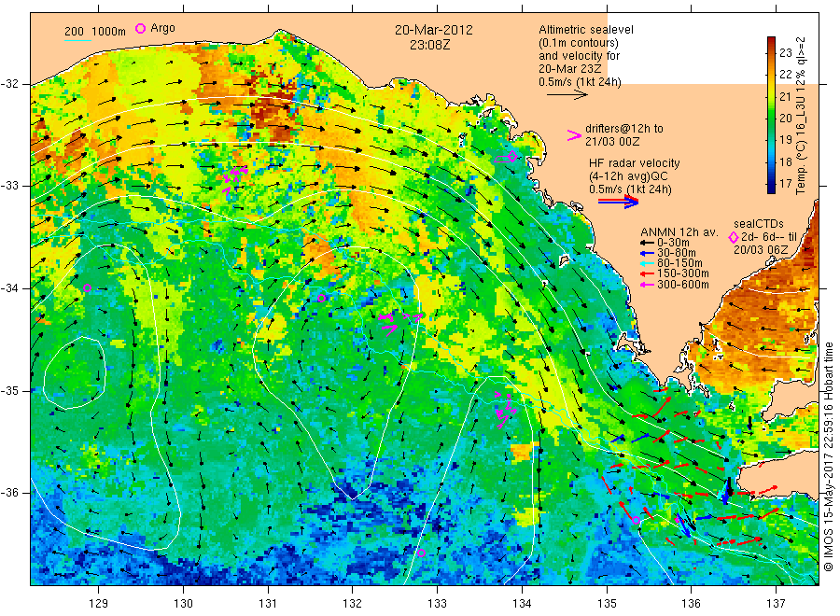This screenshot has width=840, height=616.
Task: Click the '21/03 00Z' drifter end time
Action: 612,142
